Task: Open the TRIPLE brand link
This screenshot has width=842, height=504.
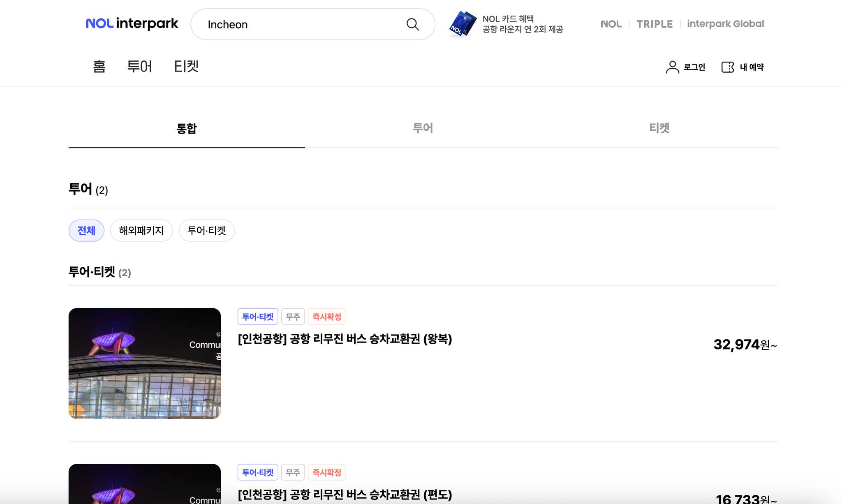Action: pos(655,24)
